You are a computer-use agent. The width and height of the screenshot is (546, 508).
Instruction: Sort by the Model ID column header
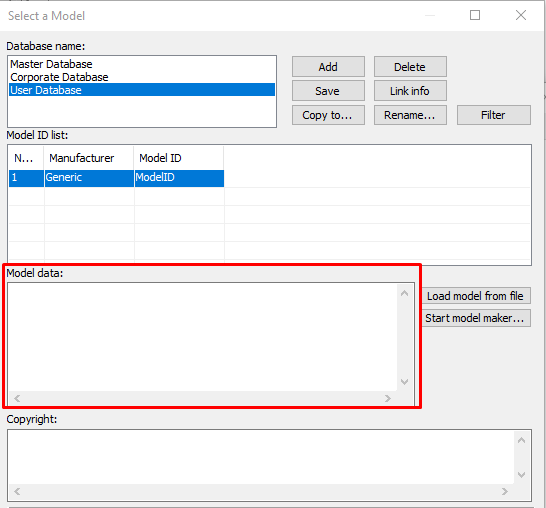click(x=179, y=158)
